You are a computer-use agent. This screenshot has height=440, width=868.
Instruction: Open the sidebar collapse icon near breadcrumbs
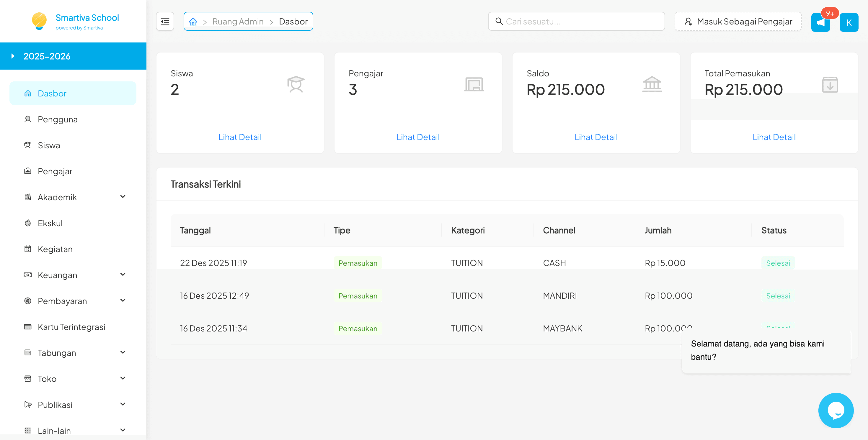click(x=165, y=21)
